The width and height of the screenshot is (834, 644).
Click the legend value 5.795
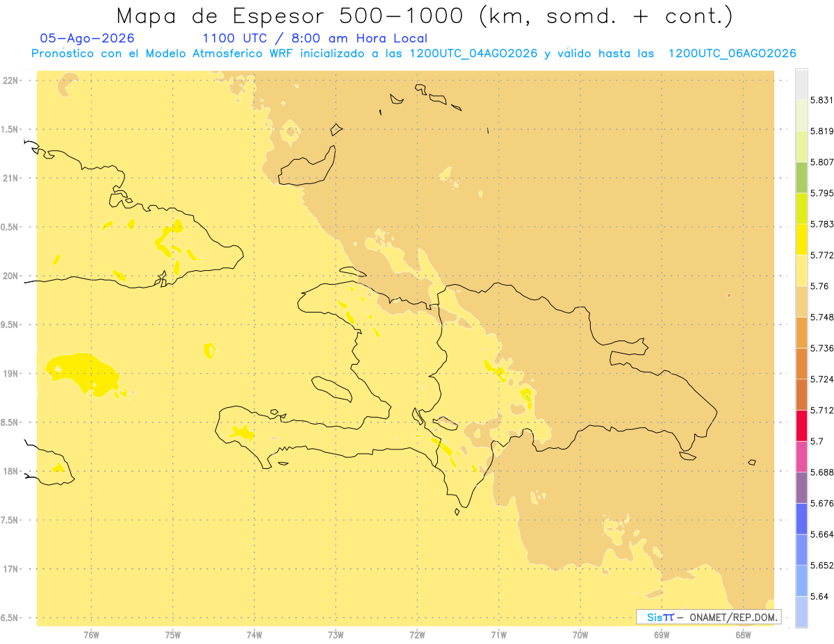[822, 193]
